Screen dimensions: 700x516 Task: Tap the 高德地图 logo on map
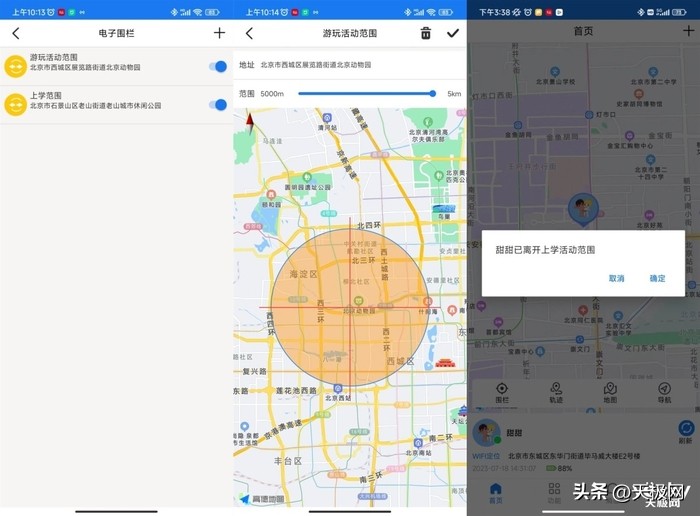(262, 499)
